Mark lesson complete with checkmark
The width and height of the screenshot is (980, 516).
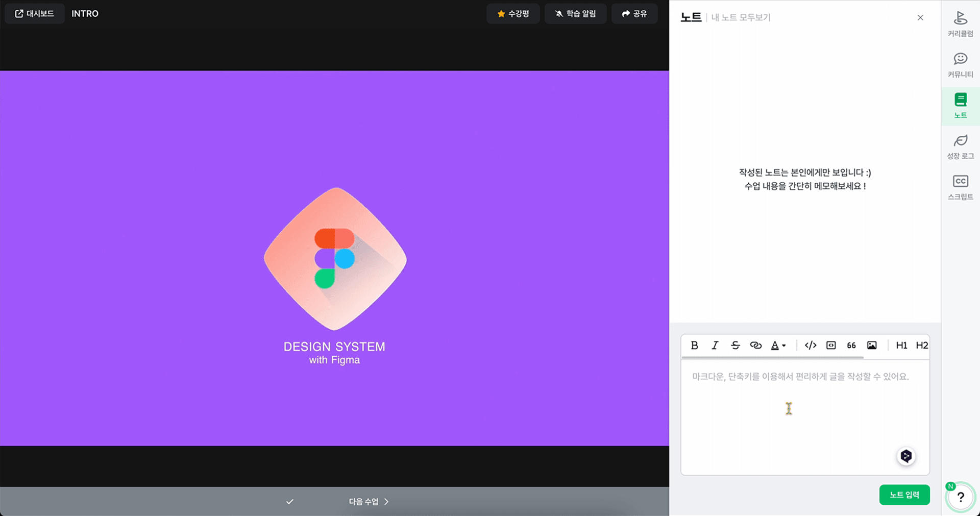289,502
